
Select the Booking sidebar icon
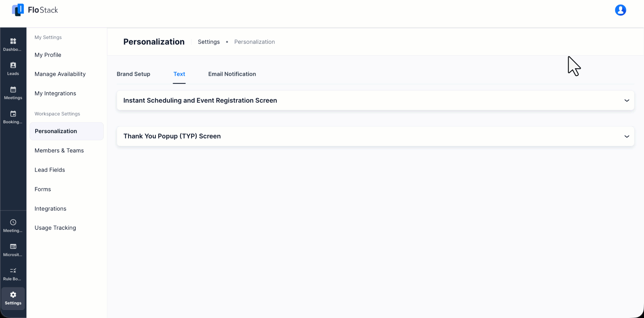[13, 117]
